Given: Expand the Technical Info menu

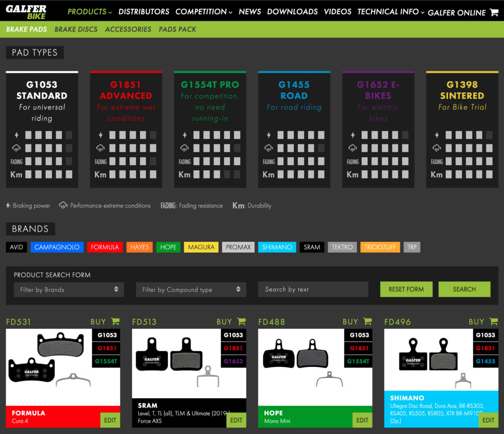Looking at the screenshot, I should pyautogui.click(x=390, y=12).
